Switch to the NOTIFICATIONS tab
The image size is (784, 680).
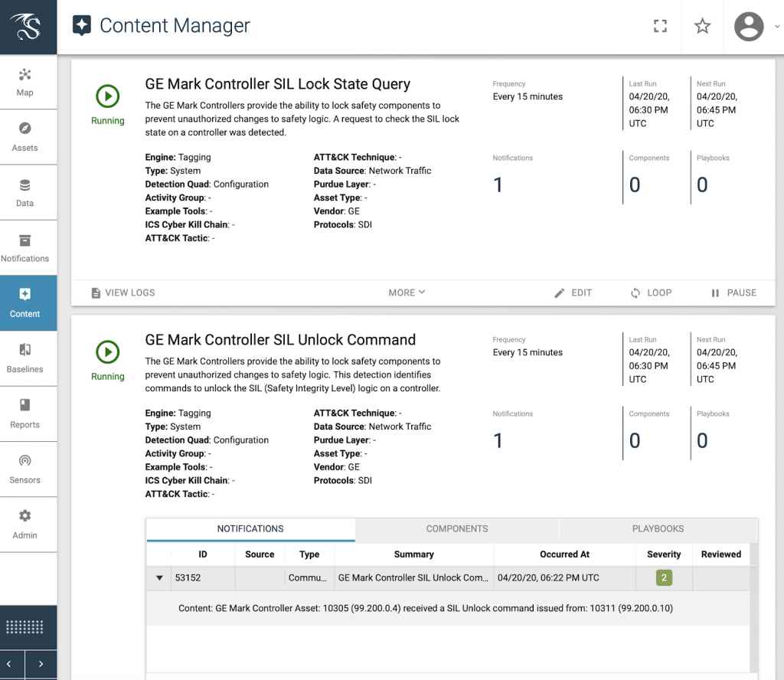(250, 529)
